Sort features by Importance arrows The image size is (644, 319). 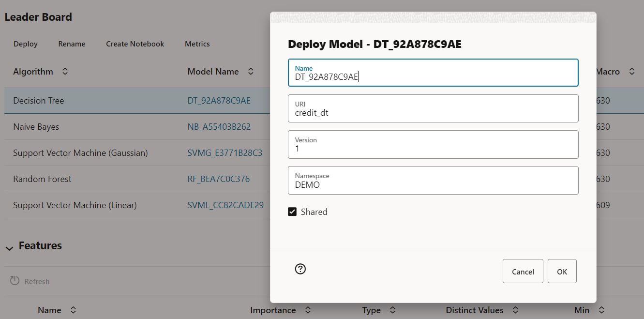click(308, 310)
